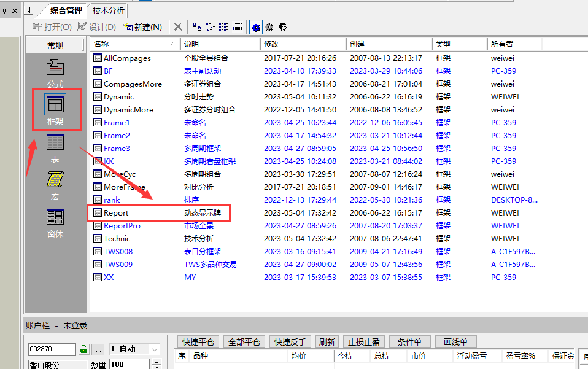The image size is (588, 369).
Task: Collapse tab bar with left arrow button
Action: pyautogui.click(x=29, y=10)
